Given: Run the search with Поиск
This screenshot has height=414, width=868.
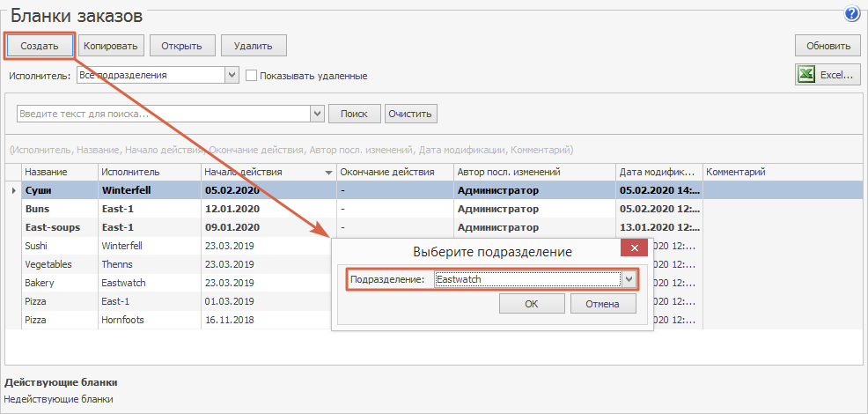Looking at the screenshot, I should pos(354,114).
